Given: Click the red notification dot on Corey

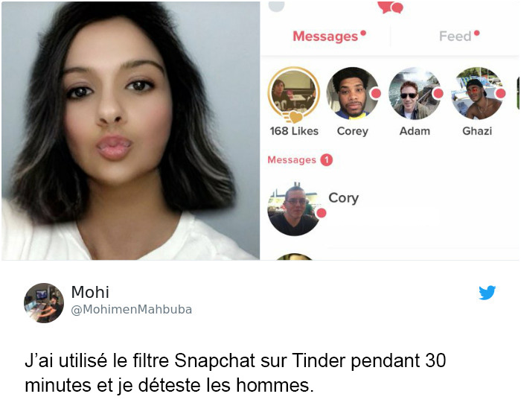Looking at the screenshot, I should click(x=376, y=93).
